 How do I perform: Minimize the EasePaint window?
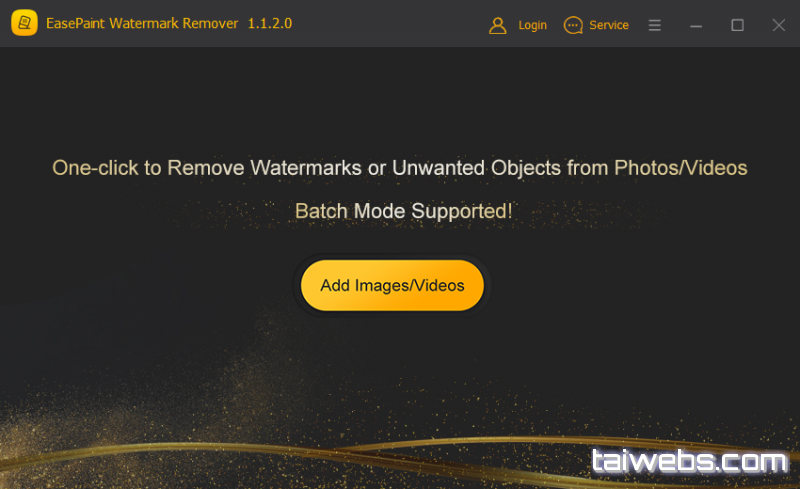(x=696, y=26)
